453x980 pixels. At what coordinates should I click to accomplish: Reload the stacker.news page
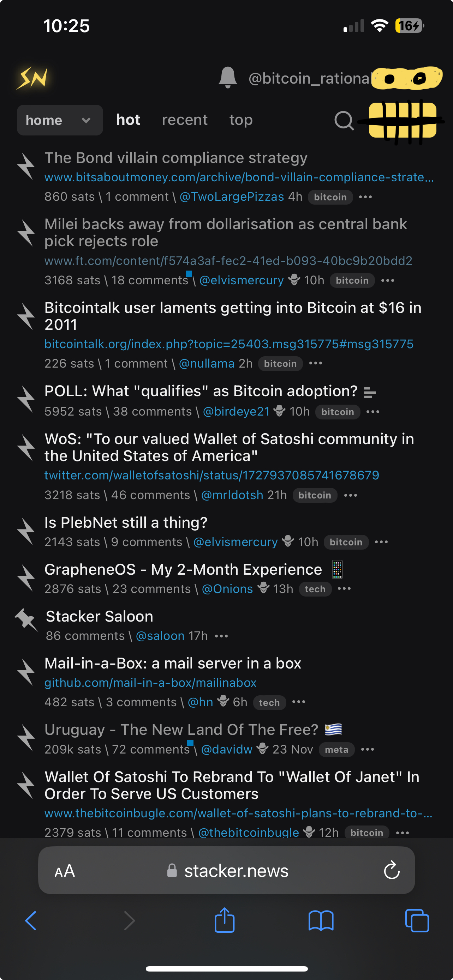[392, 870]
